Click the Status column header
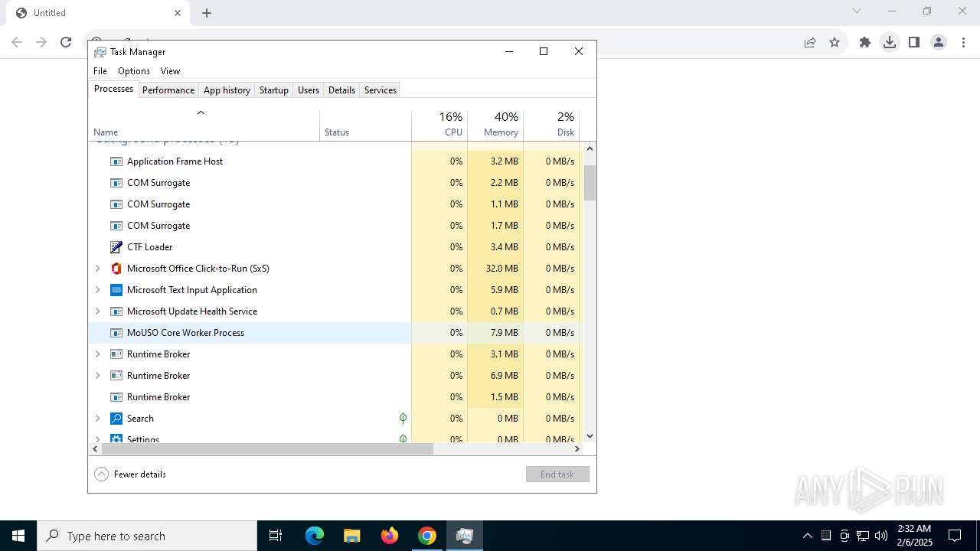This screenshot has height=551, width=980. coord(365,126)
